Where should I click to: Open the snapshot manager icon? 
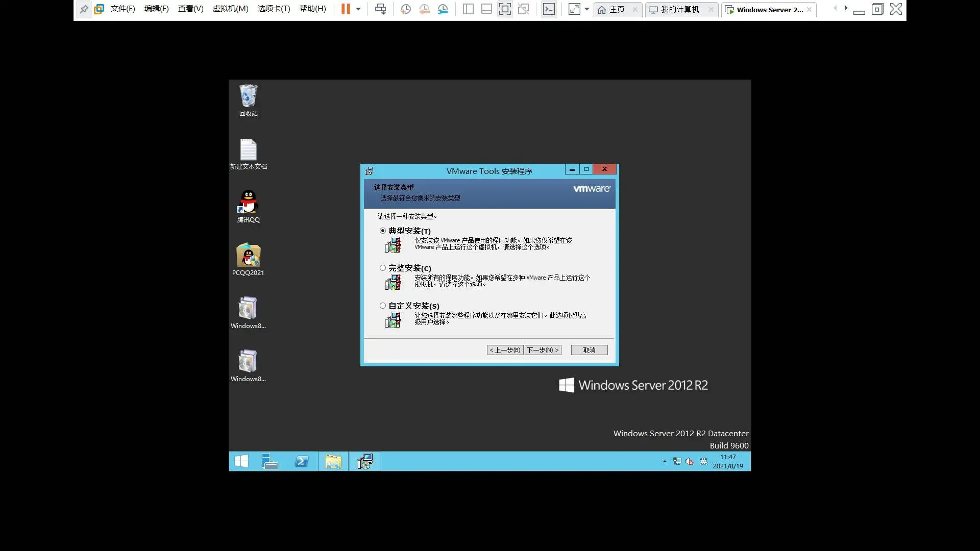pos(443,9)
